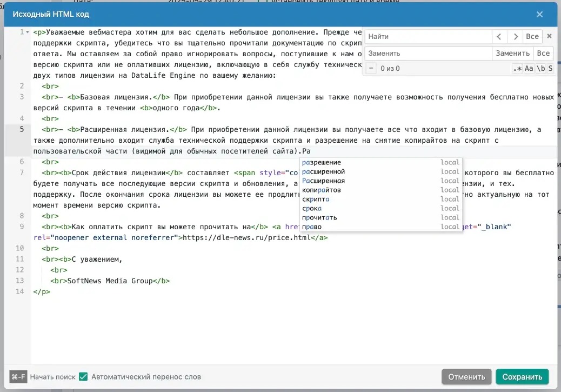This screenshot has height=392, width=561.
Task: Choose 'разрешение' from autocomplete list
Action: click(x=322, y=163)
